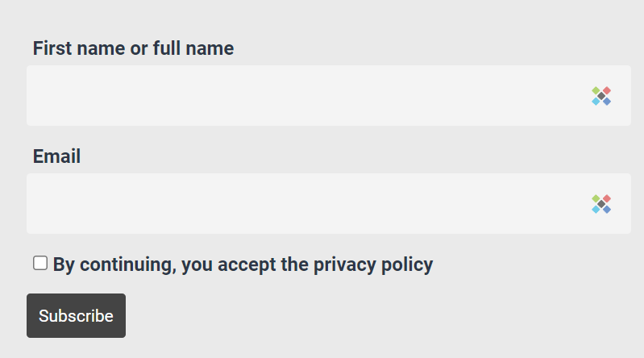This screenshot has width=644, height=358.
Task: Click the colorful autofill icon in Email field
Action: pos(601,204)
